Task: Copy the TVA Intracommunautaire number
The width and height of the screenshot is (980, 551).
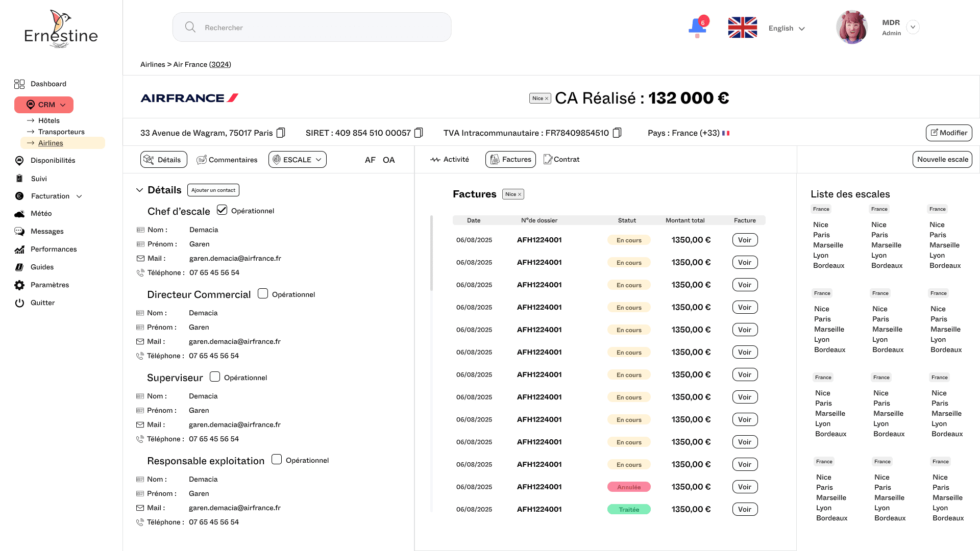Action: click(x=617, y=133)
